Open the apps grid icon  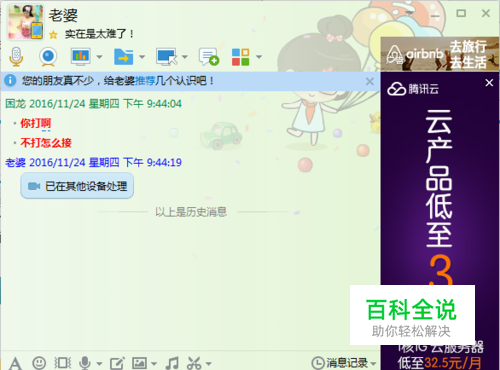click(x=241, y=57)
